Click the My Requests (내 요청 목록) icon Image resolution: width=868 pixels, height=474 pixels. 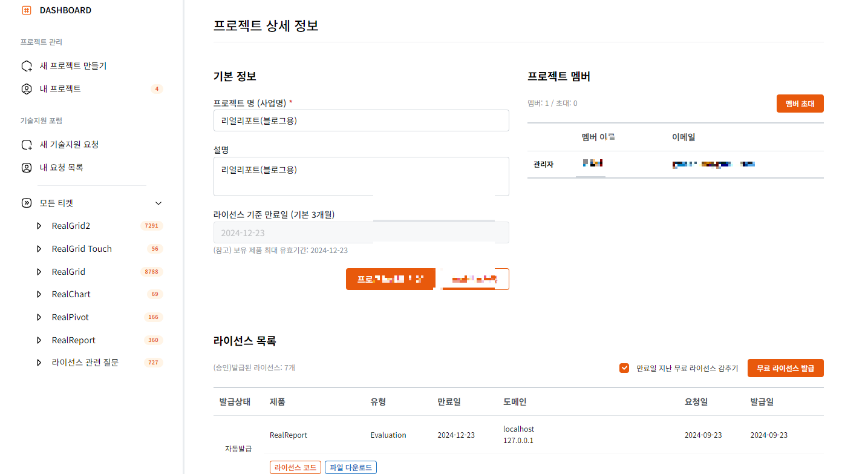pyautogui.click(x=27, y=168)
